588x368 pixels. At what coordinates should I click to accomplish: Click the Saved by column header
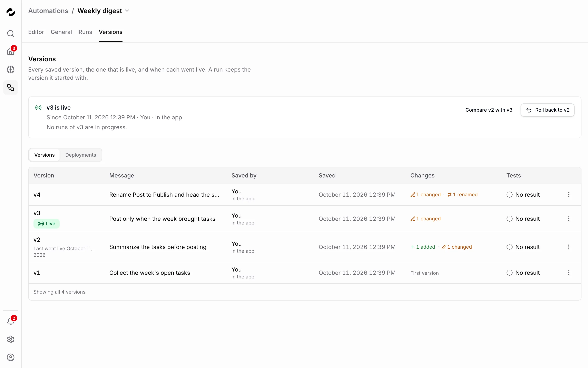click(244, 175)
